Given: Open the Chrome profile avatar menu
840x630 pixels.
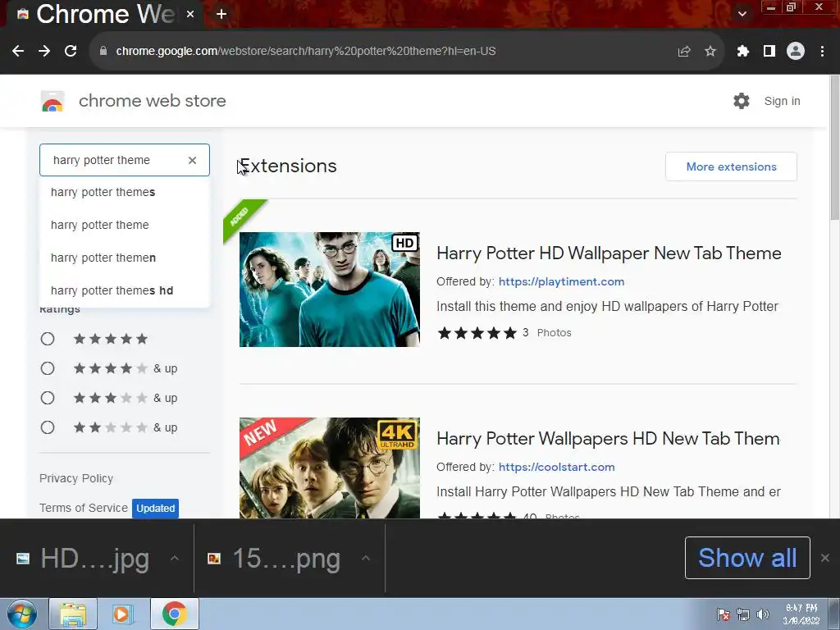Looking at the screenshot, I should tap(796, 51).
